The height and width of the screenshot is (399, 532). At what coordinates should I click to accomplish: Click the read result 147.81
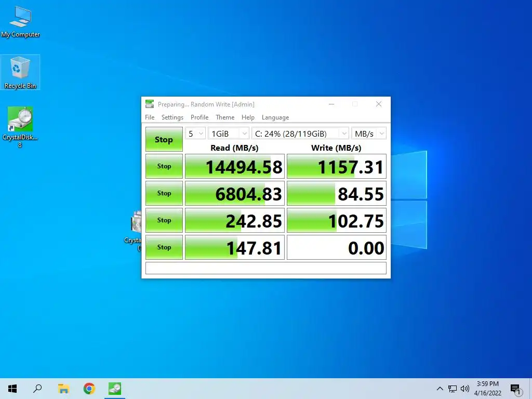[x=234, y=247]
